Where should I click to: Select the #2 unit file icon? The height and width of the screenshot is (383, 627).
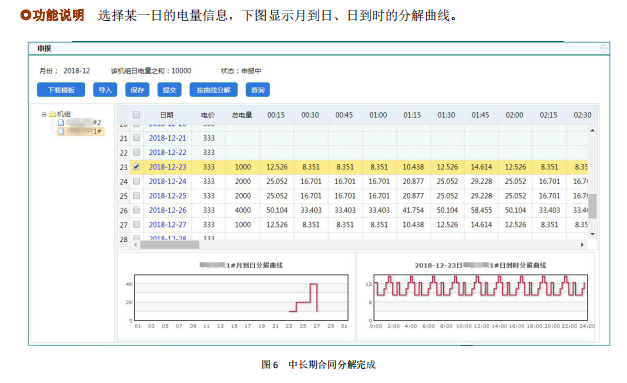pos(61,122)
